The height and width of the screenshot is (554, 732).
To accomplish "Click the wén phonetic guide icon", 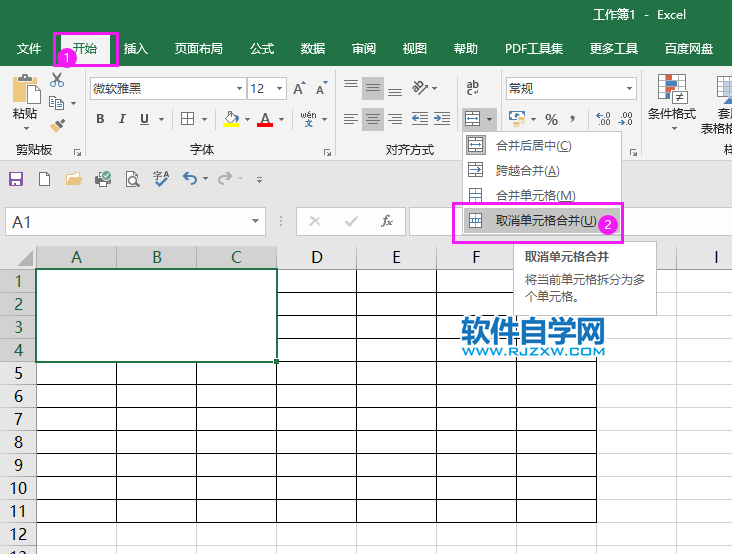I will coord(308,119).
